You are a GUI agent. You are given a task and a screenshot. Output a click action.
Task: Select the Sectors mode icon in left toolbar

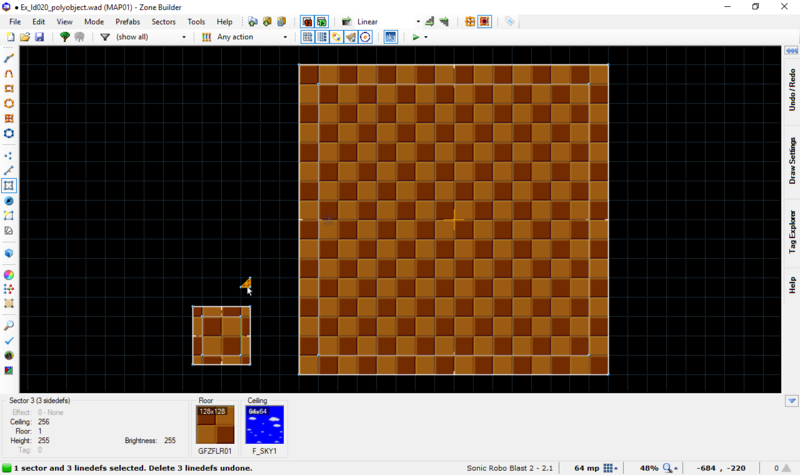point(9,185)
